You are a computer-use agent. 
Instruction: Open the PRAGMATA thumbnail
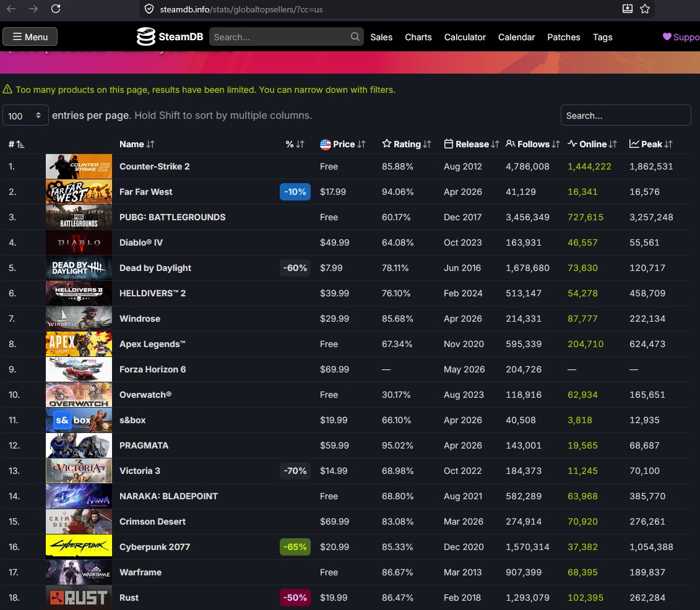coord(79,445)
